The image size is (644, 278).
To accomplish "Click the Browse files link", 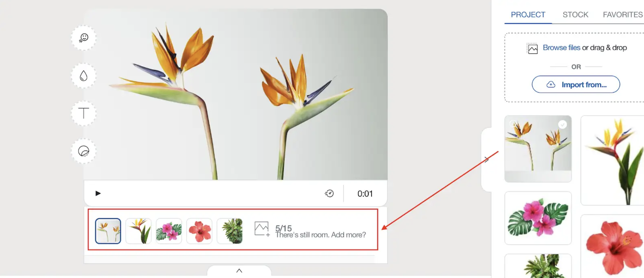I will click(x=562, y=48).
